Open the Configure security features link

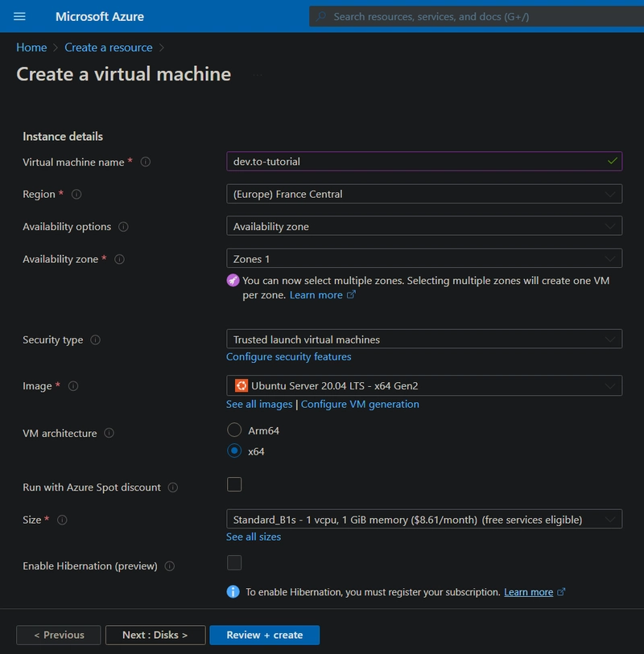(289, 356)
